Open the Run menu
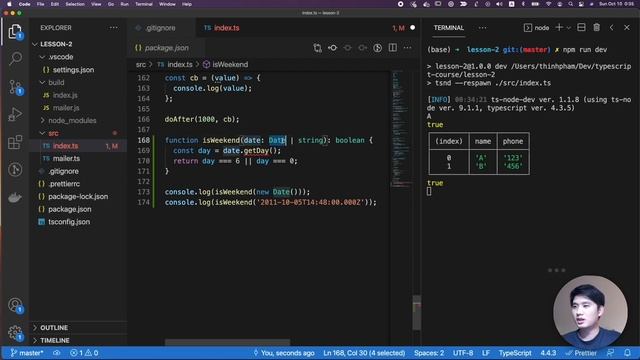Viewport: 640px width, 360px height. click(124, 4)
